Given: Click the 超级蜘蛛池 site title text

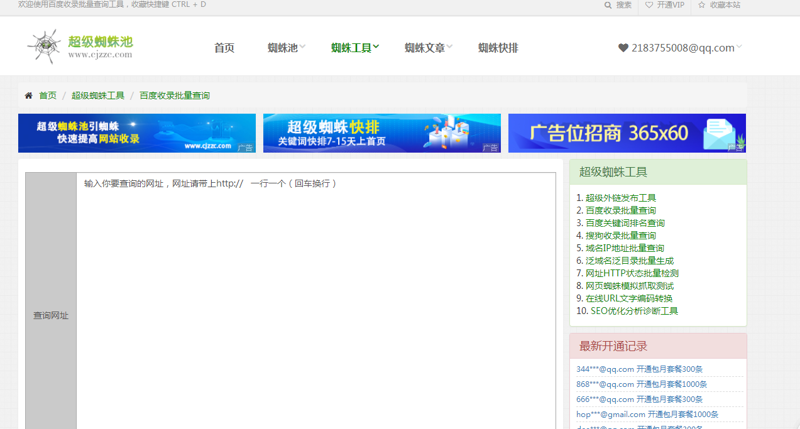Looking at the screenshot, I should [x=101, y=41].
